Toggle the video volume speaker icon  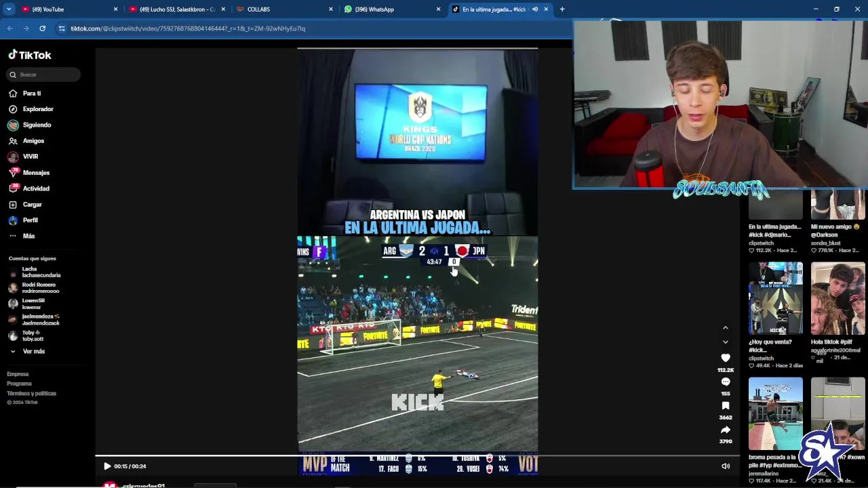click(x=726, y=466)
